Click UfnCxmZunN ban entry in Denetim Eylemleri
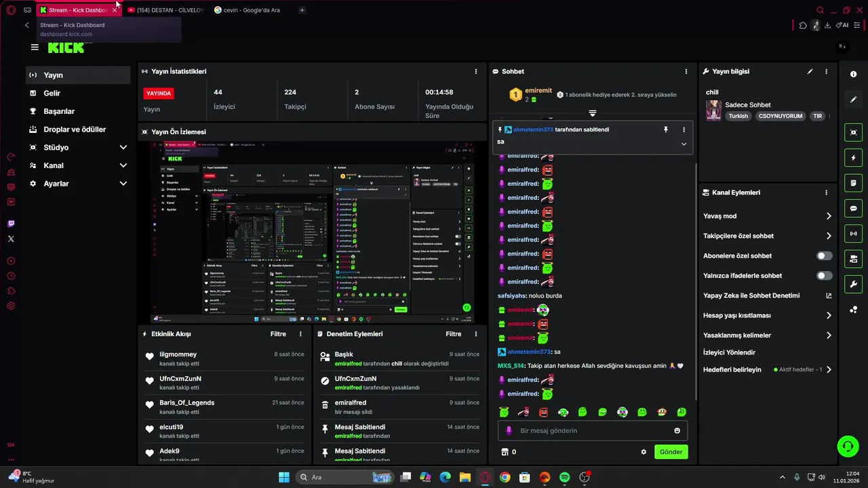This screenshot has width=868, height=488. (400, 383)
